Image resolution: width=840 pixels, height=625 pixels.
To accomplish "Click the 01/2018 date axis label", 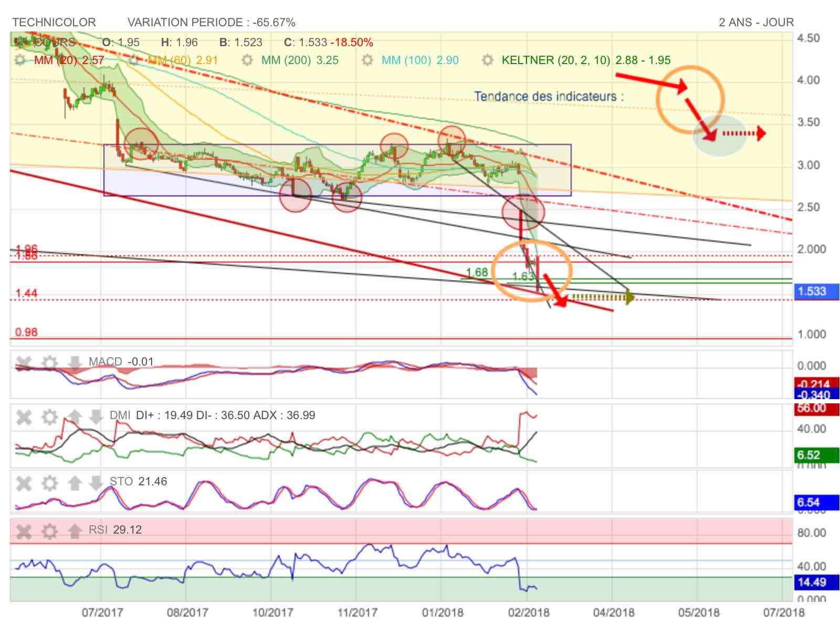I will click(x=442, y=613).
